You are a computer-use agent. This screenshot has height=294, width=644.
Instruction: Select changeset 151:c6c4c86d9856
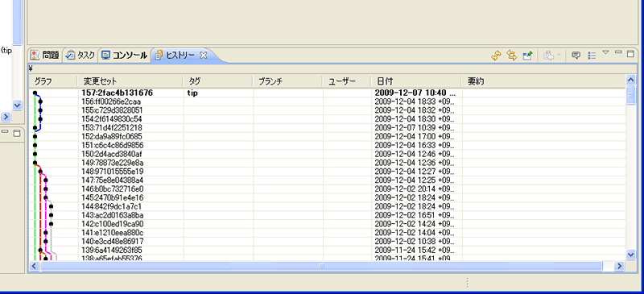(112, 145)
